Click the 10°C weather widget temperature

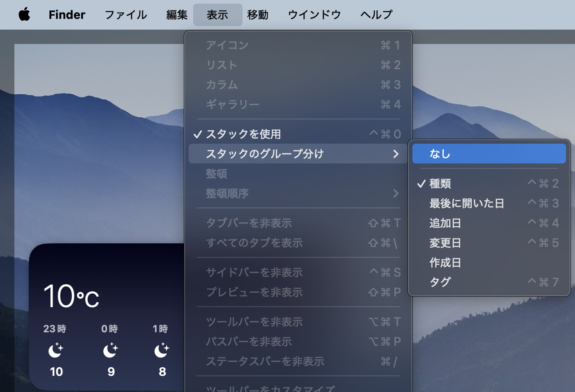coord(71,297)
